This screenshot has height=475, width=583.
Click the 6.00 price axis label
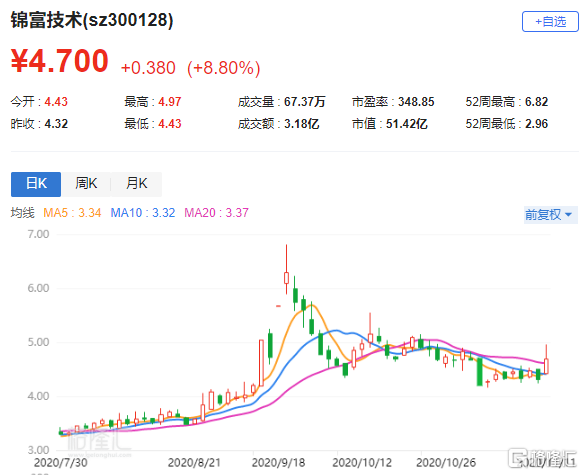coord(38,288)
